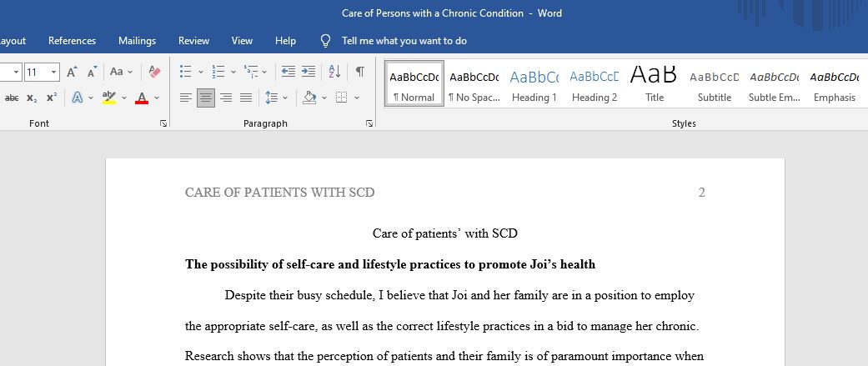The height and width of the screenshot is (366, 868).
Task: Click the Numbering list icon
Action: coord(218,72)
